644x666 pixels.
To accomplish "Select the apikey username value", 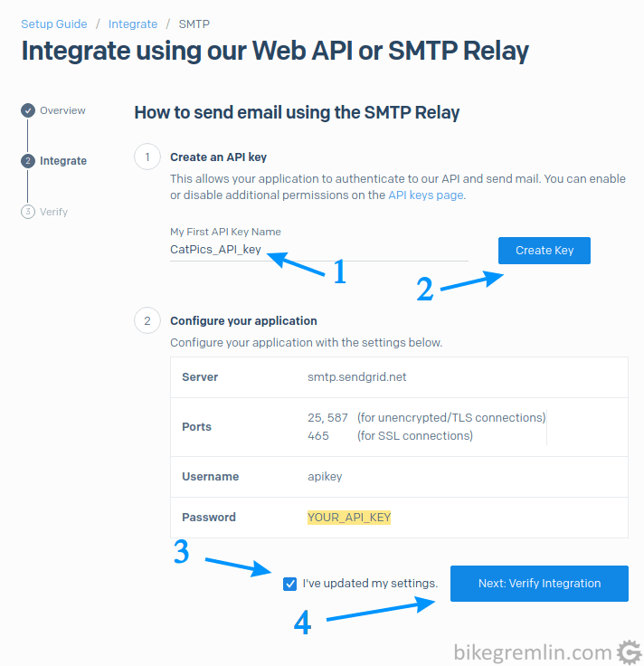I will (x=325, y=477).
